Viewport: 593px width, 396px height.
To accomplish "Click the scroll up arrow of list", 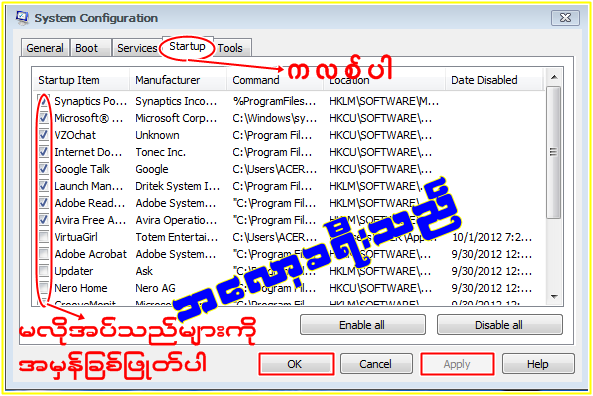I will [554, 78].
